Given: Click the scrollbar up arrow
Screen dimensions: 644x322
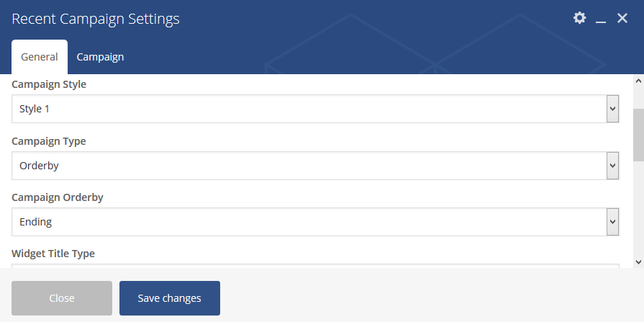Looking at the screenshot, I should coord(638,81).
